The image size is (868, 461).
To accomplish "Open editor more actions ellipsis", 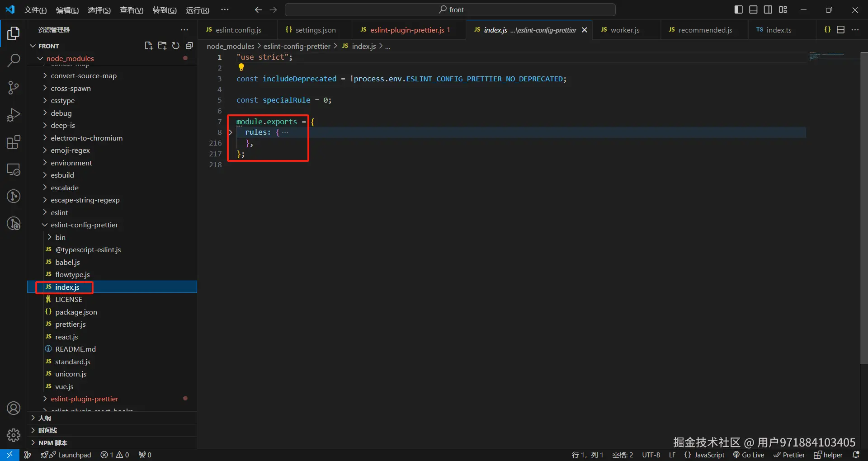I will click(x=855, y=29).
